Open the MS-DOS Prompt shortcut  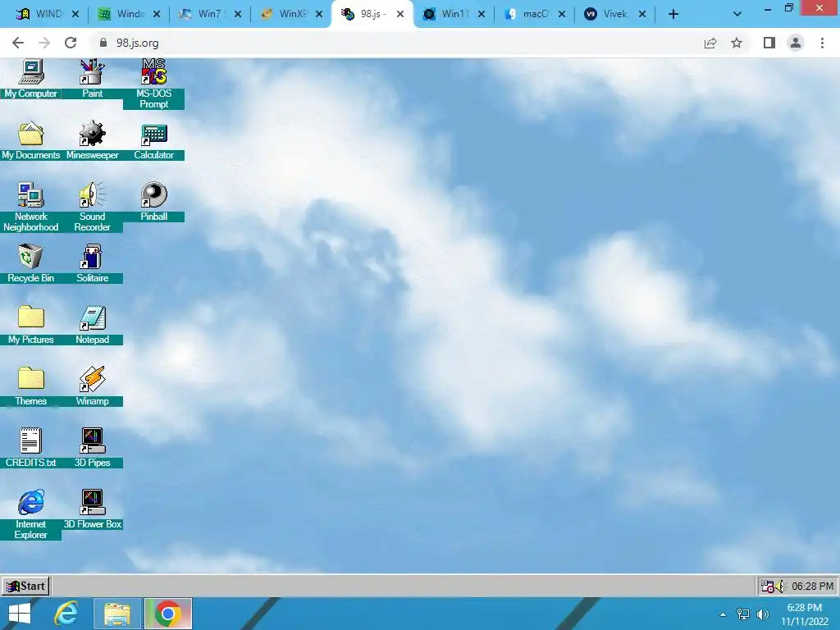click(x=153, y=84)
